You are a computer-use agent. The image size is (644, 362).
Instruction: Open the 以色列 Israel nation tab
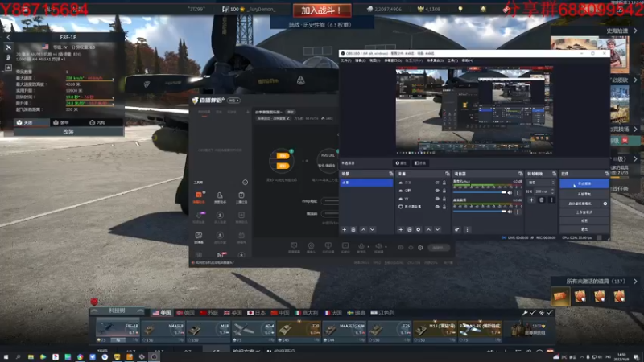point(382,313)
